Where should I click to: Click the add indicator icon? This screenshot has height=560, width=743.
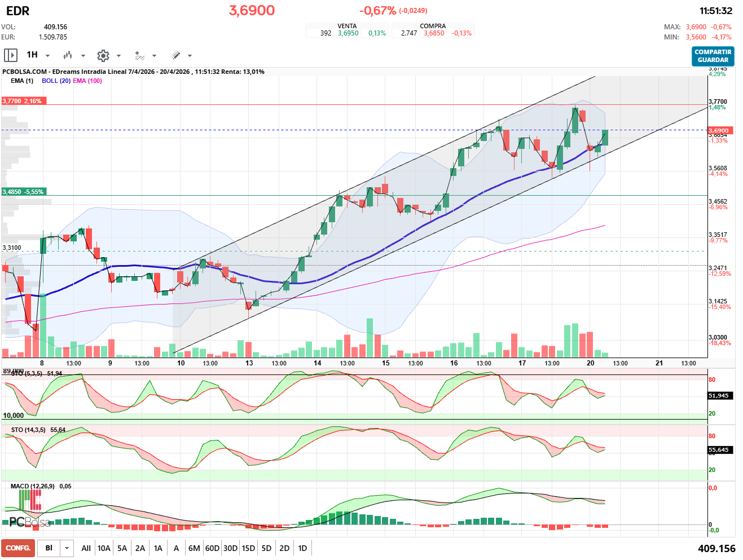139,55
